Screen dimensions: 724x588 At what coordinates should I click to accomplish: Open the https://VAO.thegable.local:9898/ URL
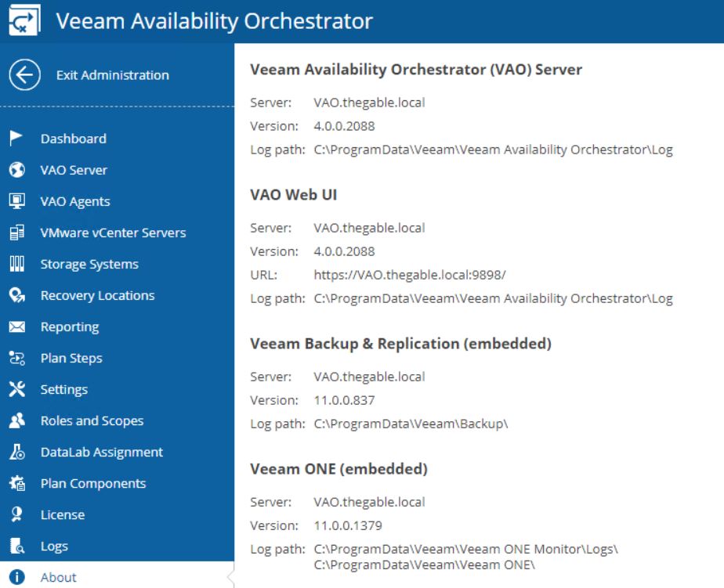coord(410,275)
